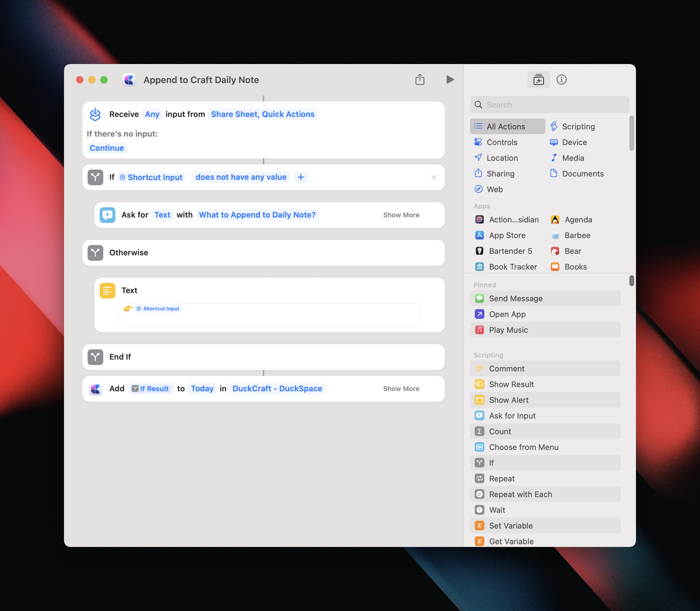Image resolution: width=700 pixels, height=611 pixels.
Task: Open App Store app actions
Action: pos(507,235)
